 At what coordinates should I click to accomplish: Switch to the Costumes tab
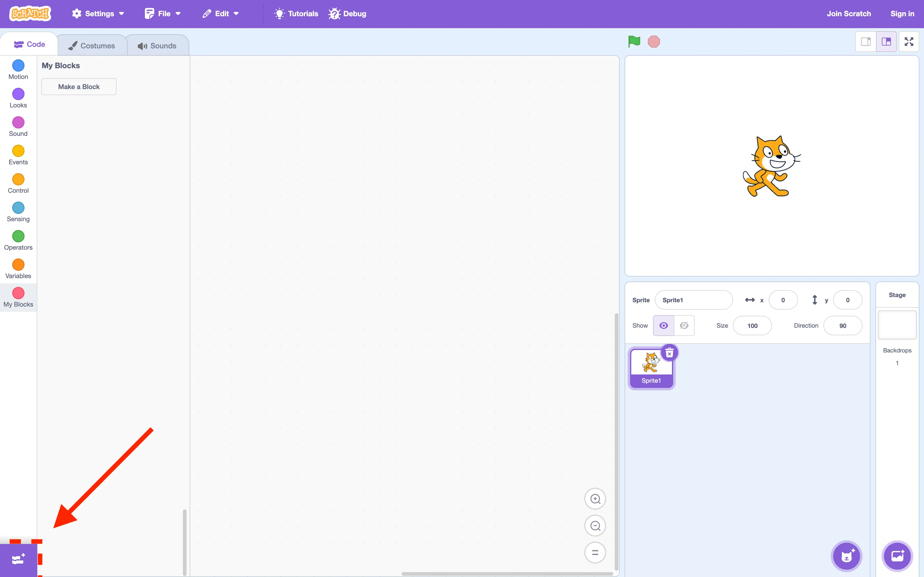pyautogui.click(x=92, y=45)
